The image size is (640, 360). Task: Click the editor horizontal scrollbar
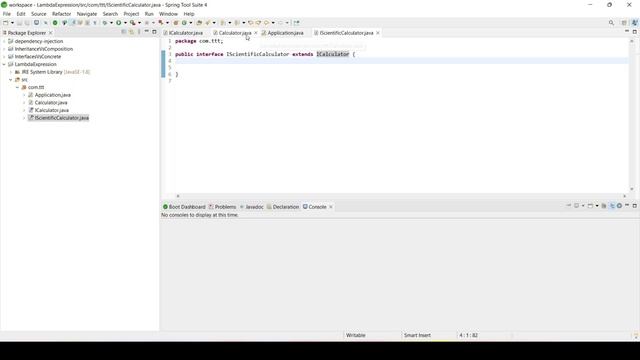pyautogui.click(x=401, y=196)
